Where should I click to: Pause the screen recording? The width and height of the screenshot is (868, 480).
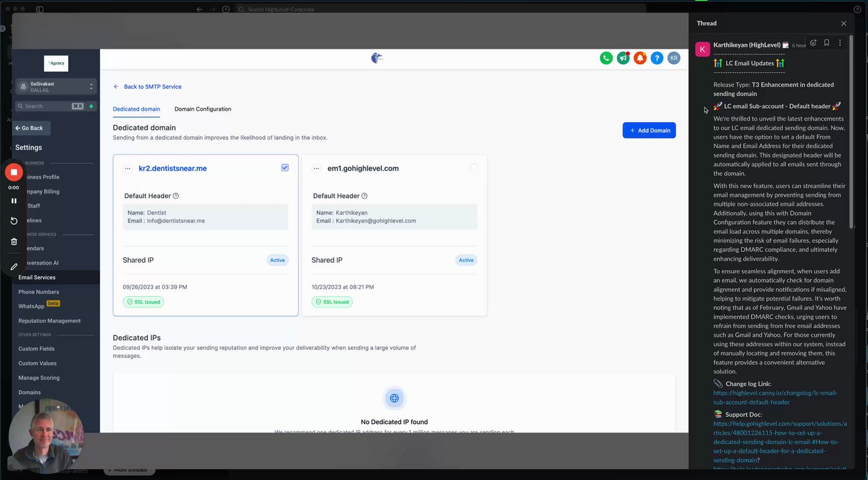click(x=13, y=201)
